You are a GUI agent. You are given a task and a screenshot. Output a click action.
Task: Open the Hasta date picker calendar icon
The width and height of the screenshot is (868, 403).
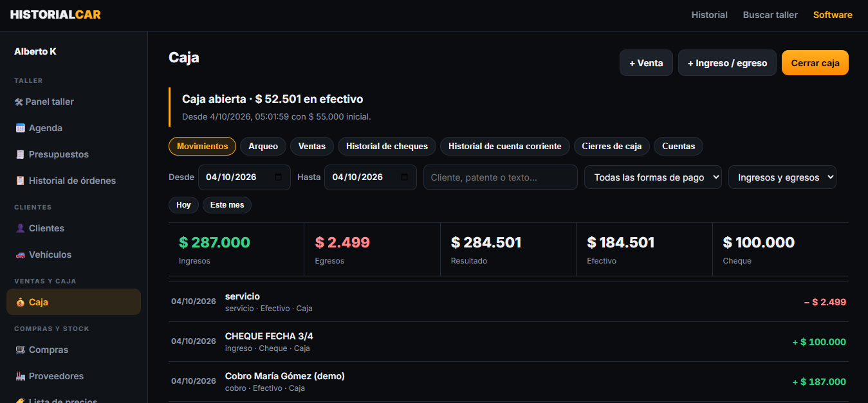tap(404, 177)
